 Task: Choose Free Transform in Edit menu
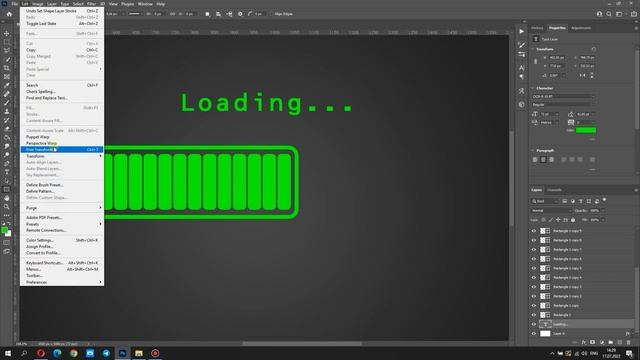pos(62,150)
